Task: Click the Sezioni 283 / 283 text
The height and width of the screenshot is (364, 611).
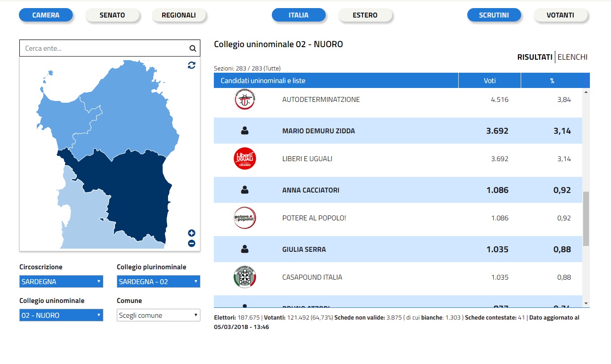Action: tap(248, 68)
